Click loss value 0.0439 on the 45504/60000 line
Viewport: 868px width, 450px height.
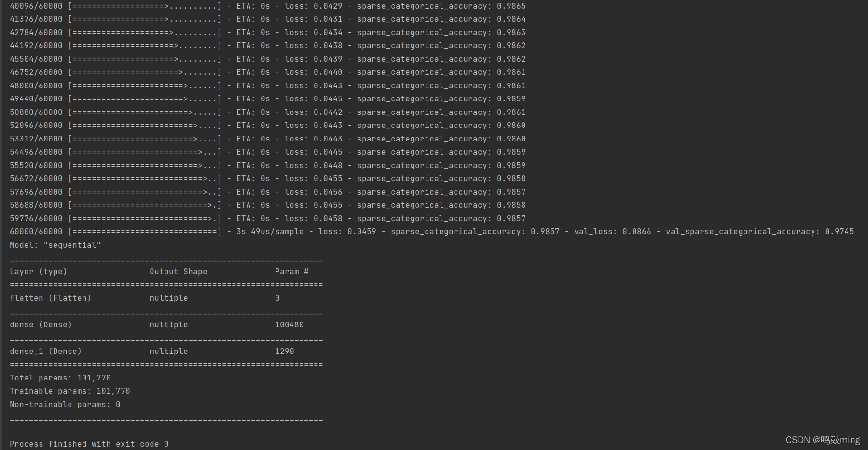coord(328,59)
